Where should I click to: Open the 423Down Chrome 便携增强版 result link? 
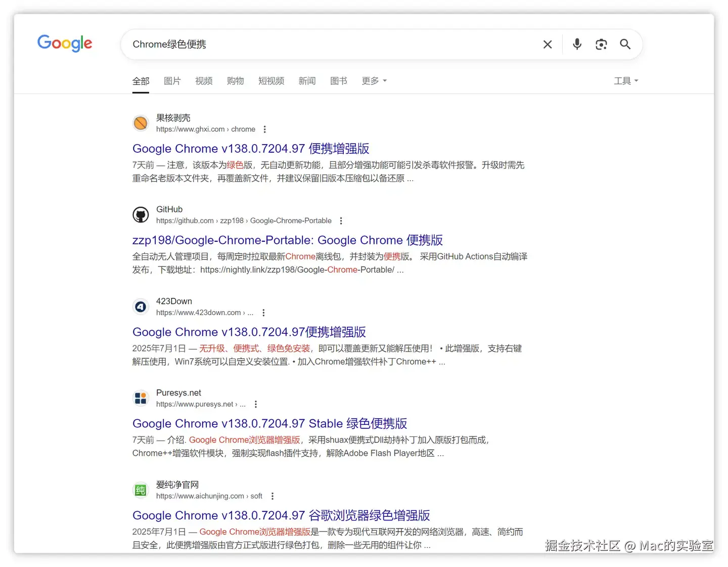(x=249, y=332)
